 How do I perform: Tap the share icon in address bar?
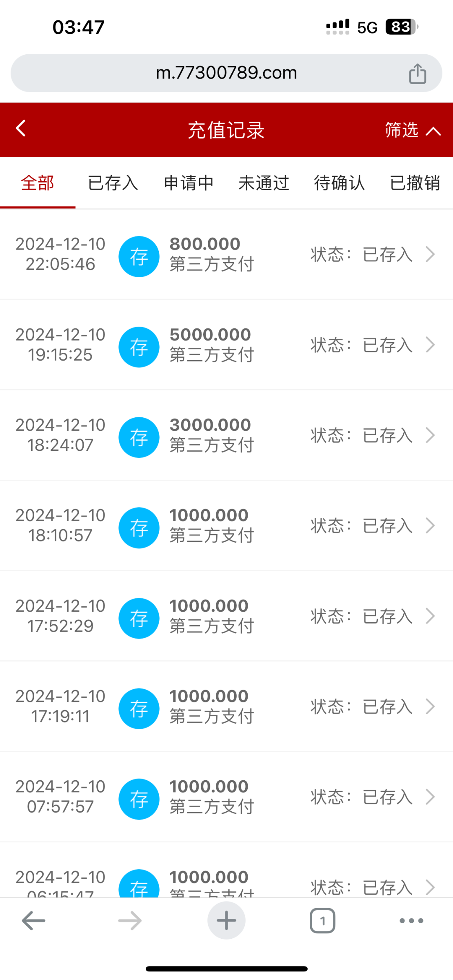tap(417, 74)
